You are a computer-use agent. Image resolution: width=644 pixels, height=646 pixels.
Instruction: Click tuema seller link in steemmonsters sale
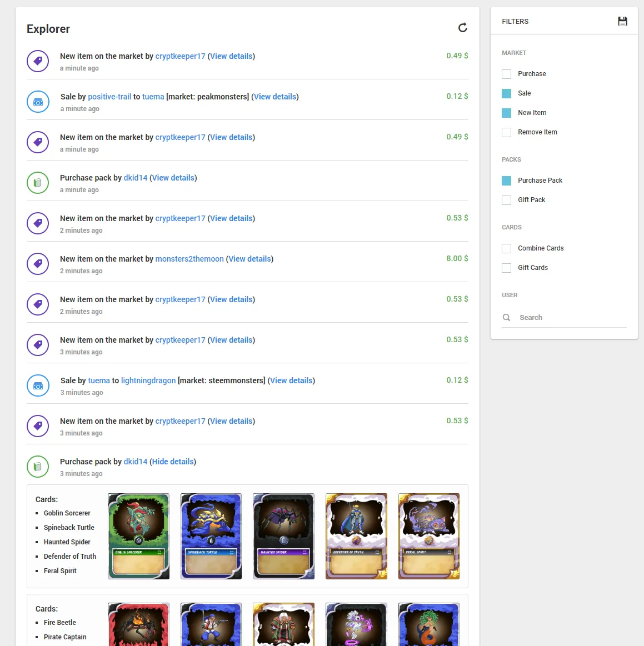click(x=99, y=380)
